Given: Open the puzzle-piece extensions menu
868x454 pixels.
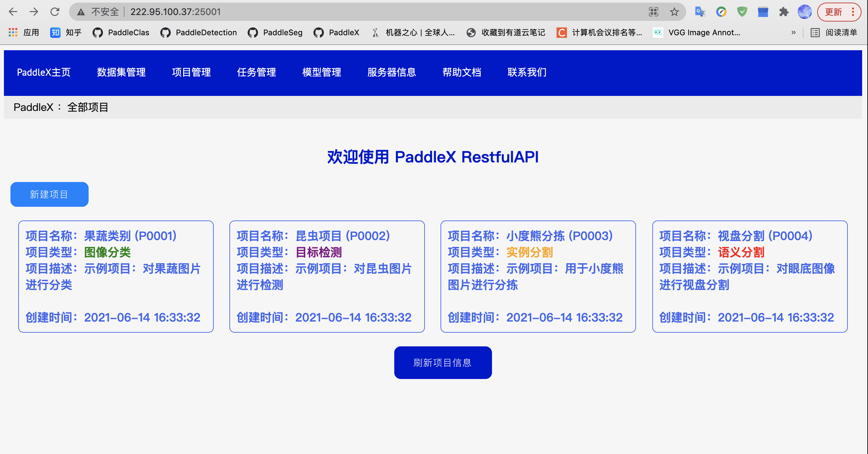Looking at the screenshot, I should [784, 12].
